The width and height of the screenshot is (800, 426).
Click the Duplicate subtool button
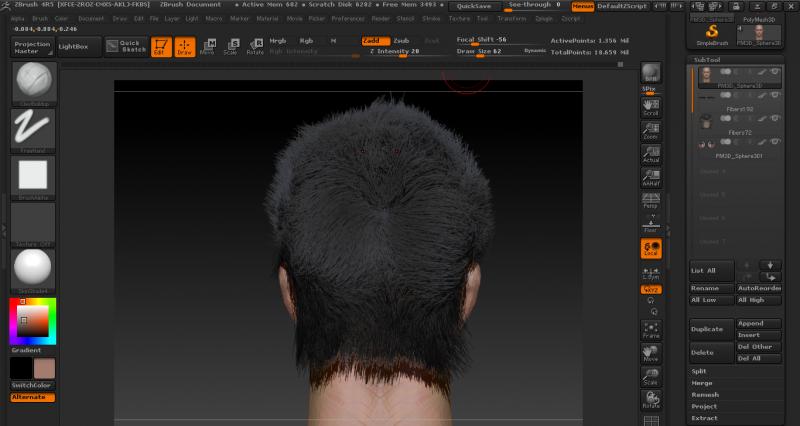point(712,330)
